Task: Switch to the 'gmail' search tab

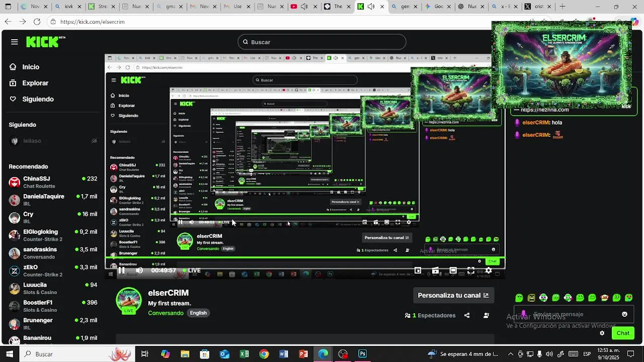Action: [x=170, y=7]
